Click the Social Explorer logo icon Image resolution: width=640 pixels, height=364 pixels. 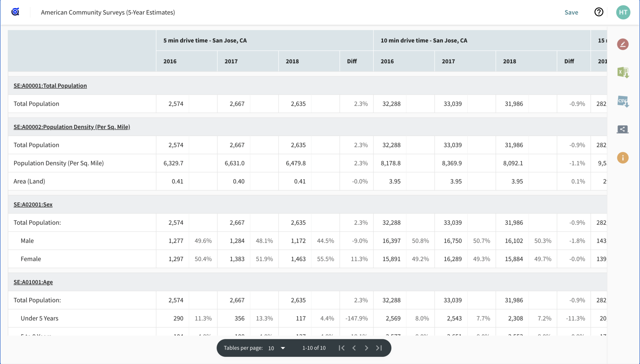[x=15, y=12]
